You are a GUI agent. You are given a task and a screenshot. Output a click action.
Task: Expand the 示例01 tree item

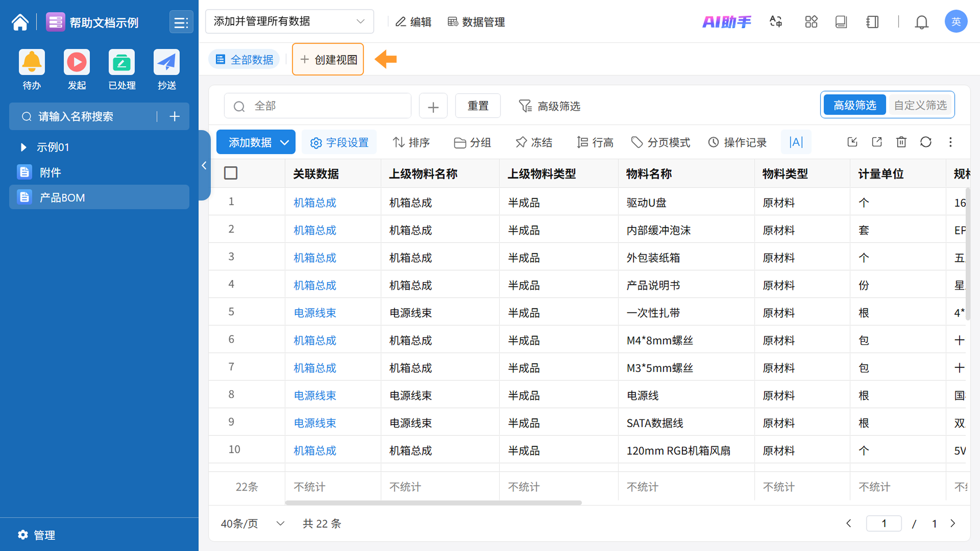point(23,147)
